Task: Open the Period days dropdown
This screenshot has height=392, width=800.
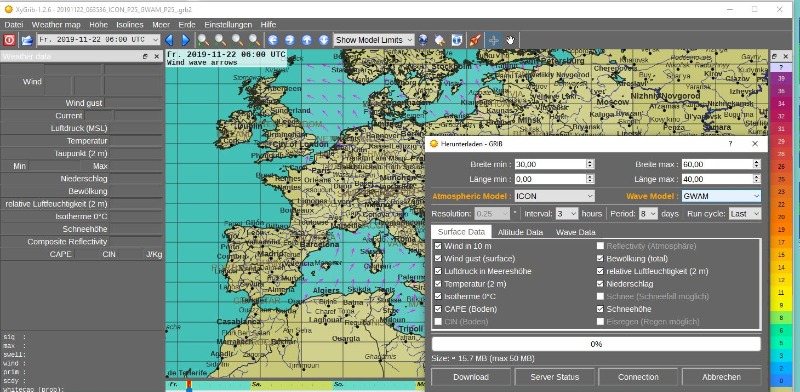Action: 648,214
